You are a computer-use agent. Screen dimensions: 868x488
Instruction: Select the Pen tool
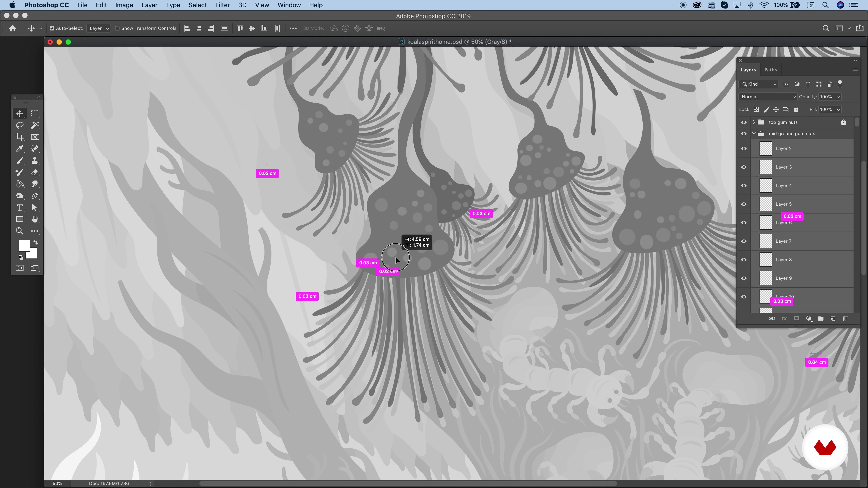(x=35, y=196)
